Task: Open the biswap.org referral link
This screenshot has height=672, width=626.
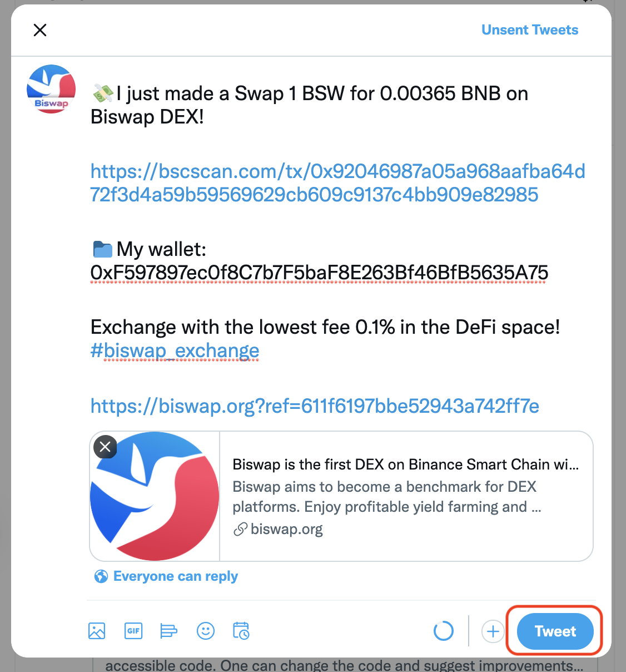Action: (x=315, y=406)
